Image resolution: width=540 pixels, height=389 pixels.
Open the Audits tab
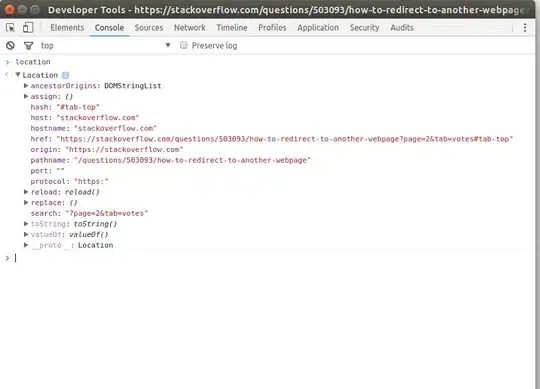(402, 28)
